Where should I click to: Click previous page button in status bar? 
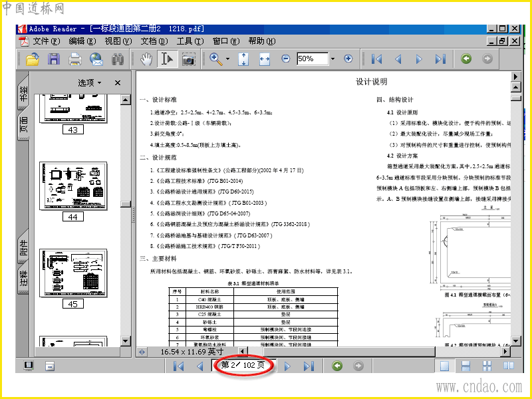click(200, 366)
